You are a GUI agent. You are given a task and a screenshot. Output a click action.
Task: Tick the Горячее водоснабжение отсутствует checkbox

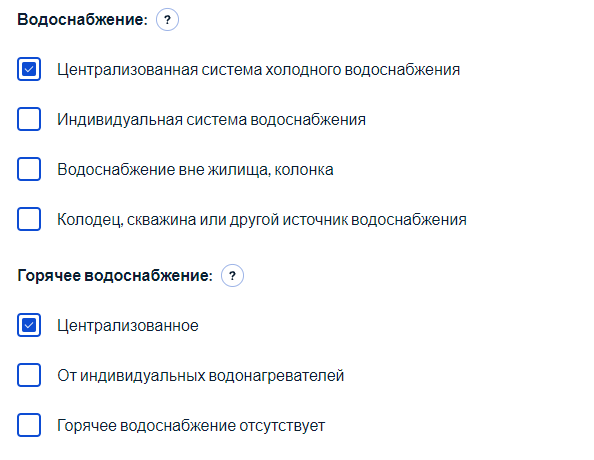[x=29, y=425]
